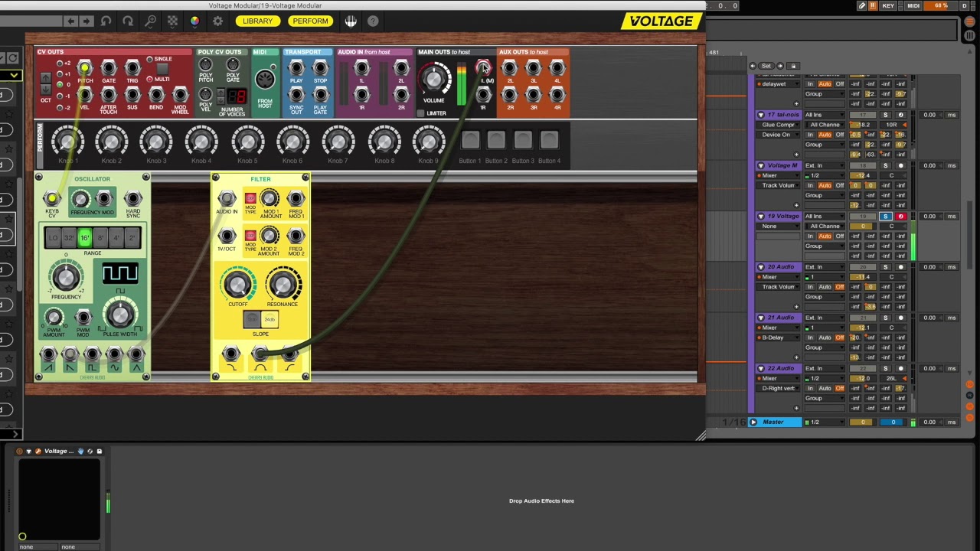The image size is (980, 551).
Task: Click the Main Outs 1R jack
Action: click(x=483, y=95)
